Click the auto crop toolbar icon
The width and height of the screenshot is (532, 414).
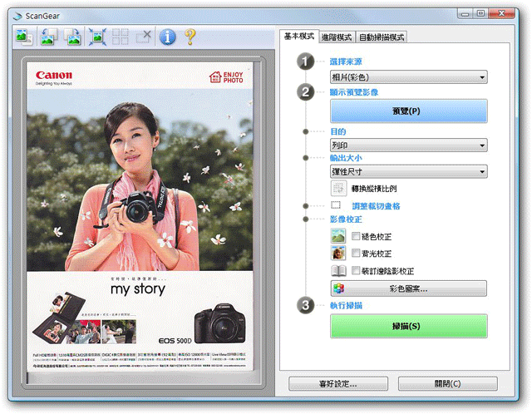[x=97, y=37]
